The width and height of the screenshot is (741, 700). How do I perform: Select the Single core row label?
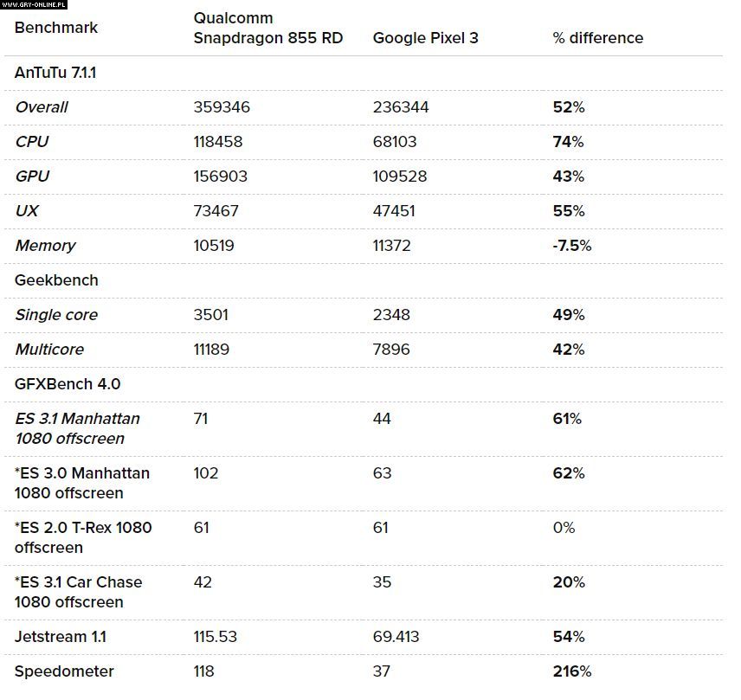point(56,315)
